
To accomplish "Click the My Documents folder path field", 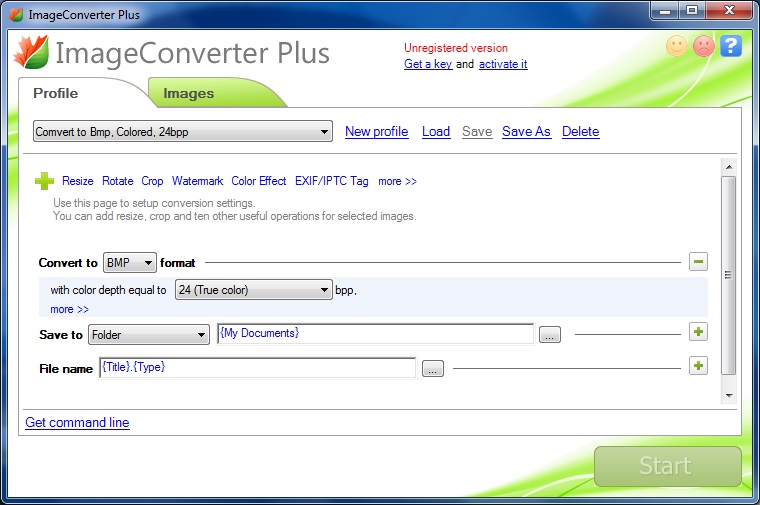I will (376, 333).
